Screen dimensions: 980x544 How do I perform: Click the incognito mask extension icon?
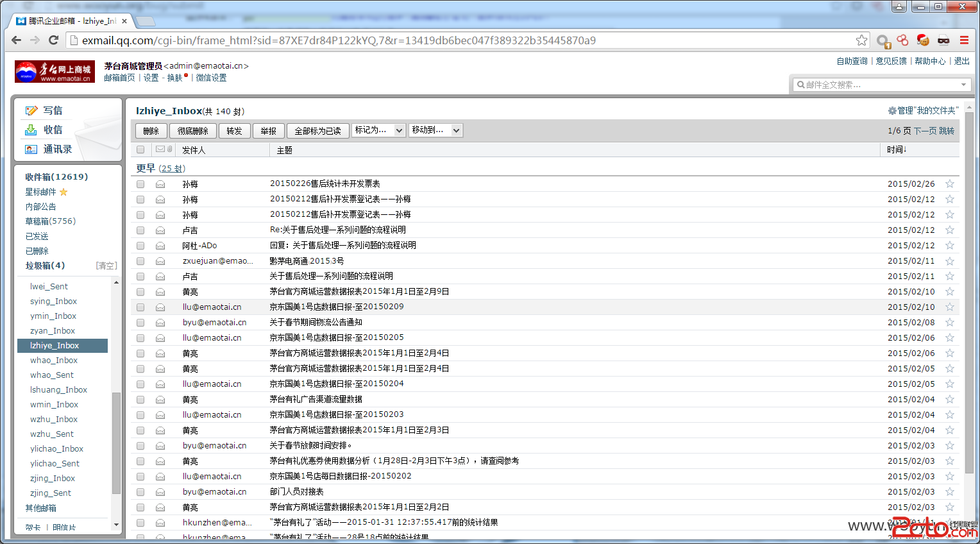tap(943, 40)
